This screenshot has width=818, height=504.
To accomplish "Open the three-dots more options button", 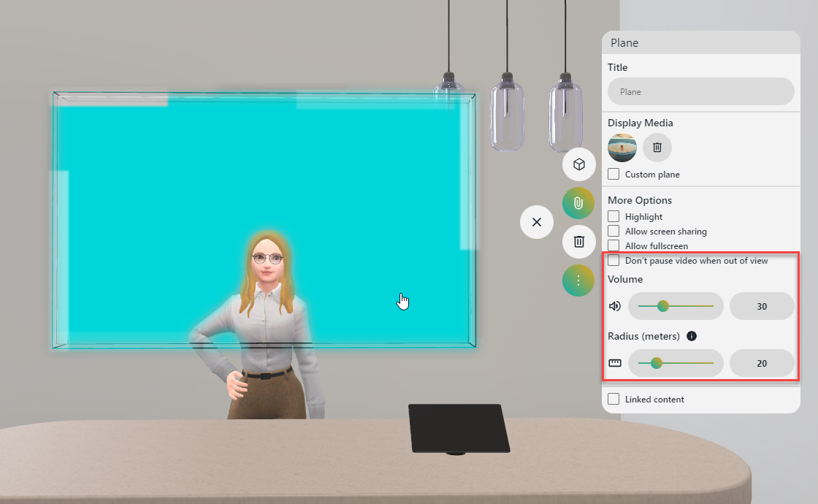I will pyautogui.click(x=578, y=280).
